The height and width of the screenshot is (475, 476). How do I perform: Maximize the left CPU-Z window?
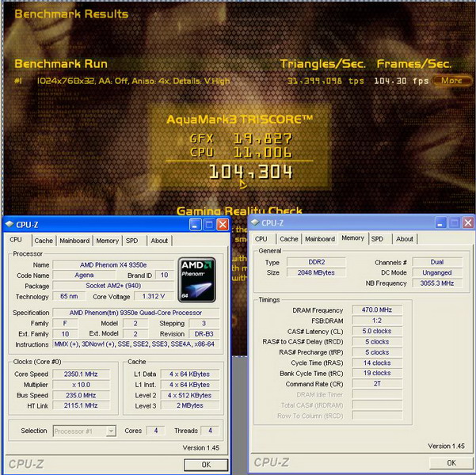[209, 225]
